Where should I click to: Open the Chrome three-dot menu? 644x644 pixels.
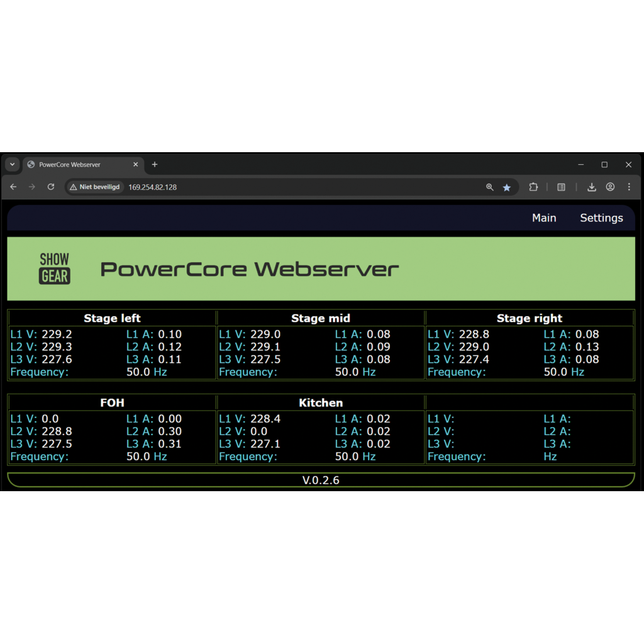click(629, 187)
